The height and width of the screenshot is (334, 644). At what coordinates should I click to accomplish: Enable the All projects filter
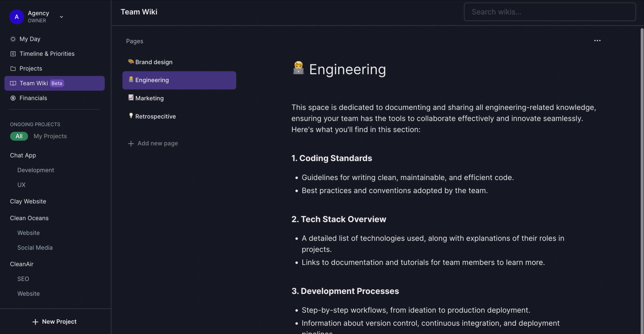[x=19, y=136]
